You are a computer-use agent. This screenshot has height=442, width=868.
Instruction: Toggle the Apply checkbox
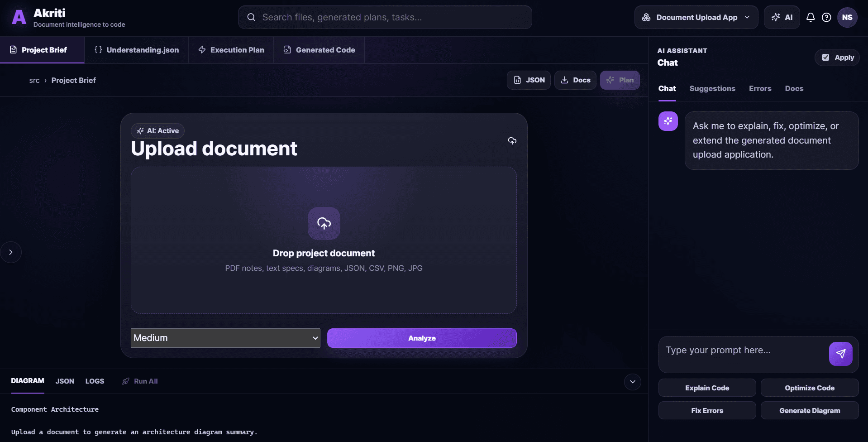pos(825,58)
